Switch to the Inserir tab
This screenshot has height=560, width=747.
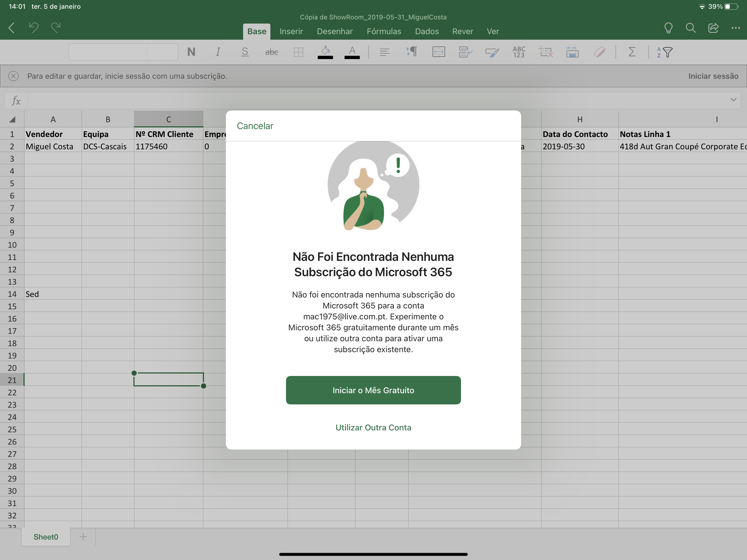pyautogui.click(x=291, y=31)
